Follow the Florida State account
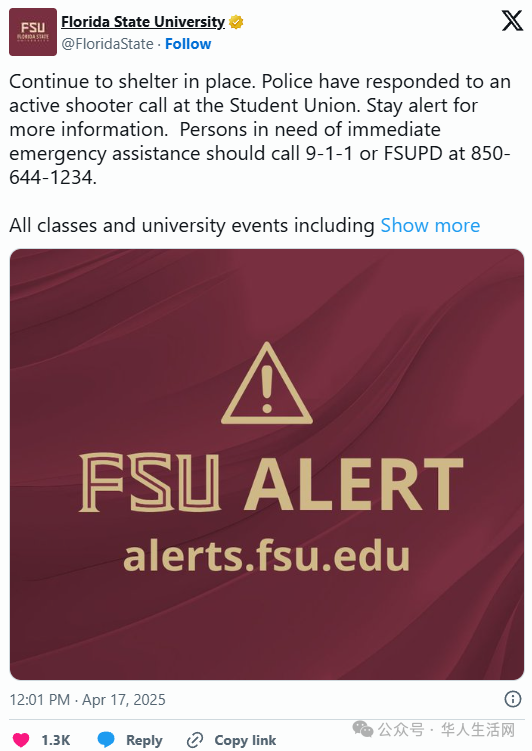 click(x=188, y=44)
